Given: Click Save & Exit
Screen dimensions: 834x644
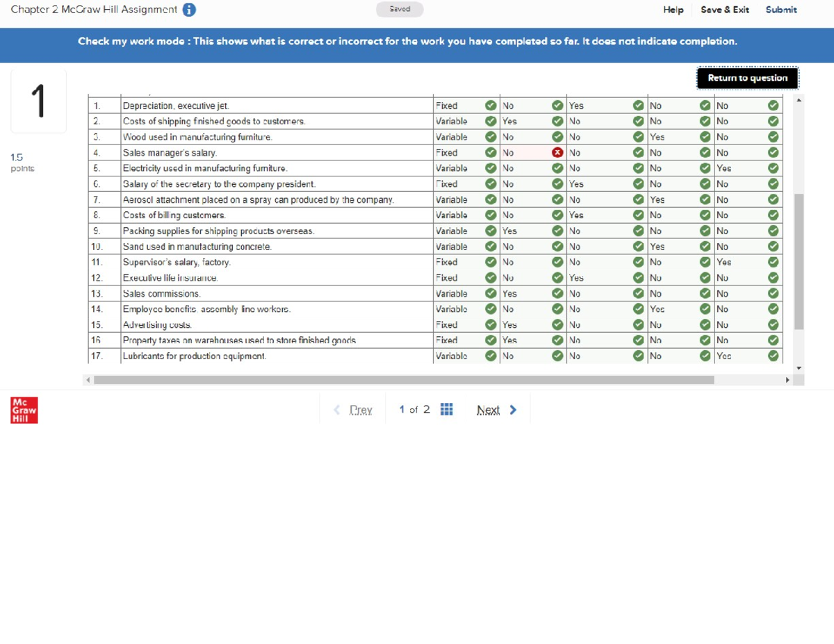Looking at the screenshot, I should 724,10.
